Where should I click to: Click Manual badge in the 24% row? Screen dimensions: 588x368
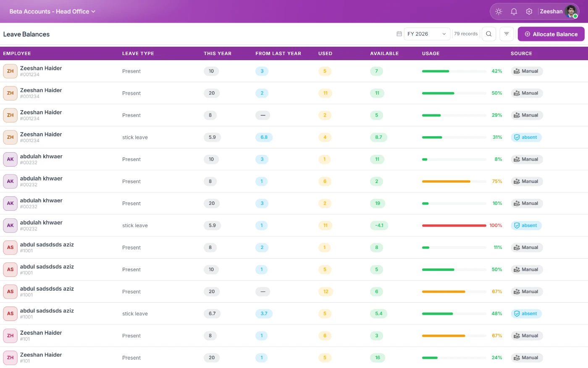527,357
